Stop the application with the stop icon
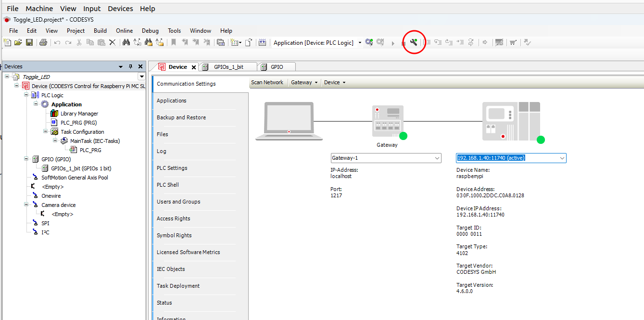This screenshot has height=320, width=644. [x=403, y=43]
